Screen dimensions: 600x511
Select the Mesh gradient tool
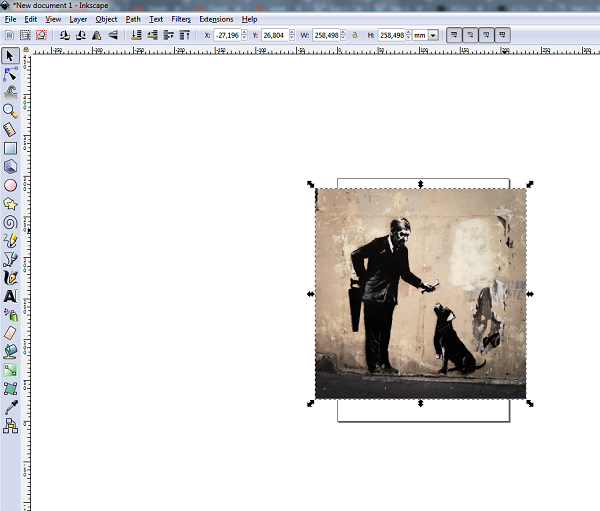[x=10, y=389]
